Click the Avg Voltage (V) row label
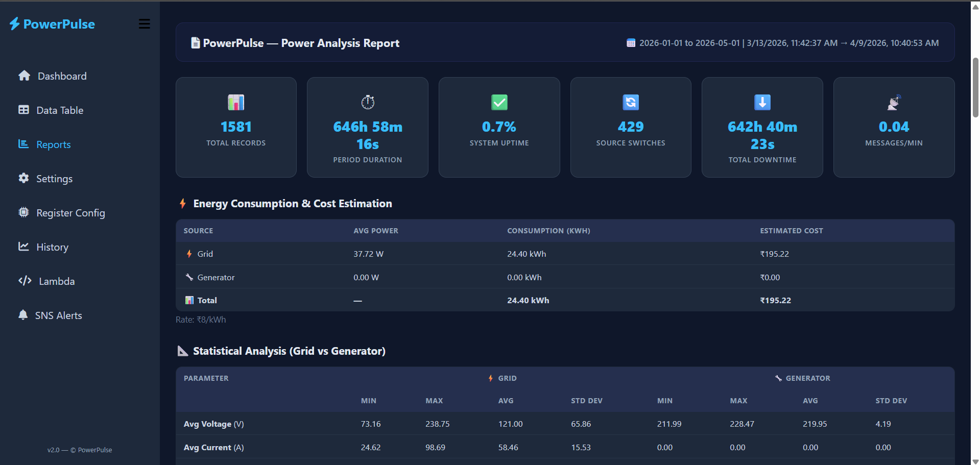The image size is (980, 465). (214, 424)
